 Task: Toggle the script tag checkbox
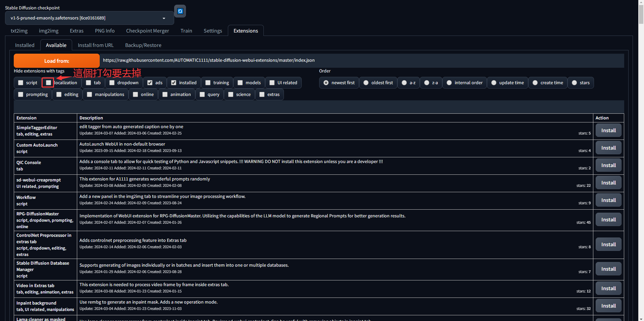[x=21, y=83]
